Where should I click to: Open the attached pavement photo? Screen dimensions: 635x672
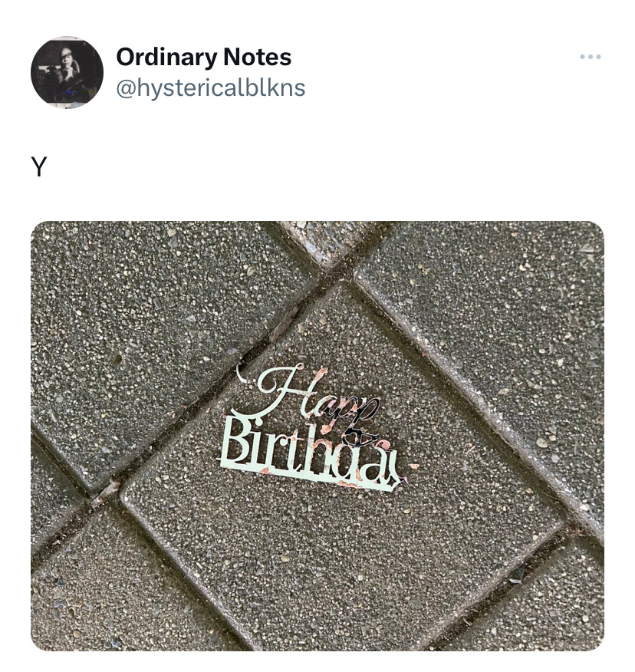coord(317,436)
